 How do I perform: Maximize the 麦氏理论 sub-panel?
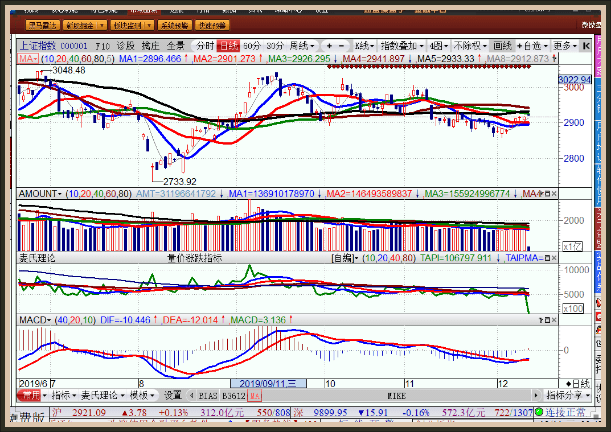(547, 258)
